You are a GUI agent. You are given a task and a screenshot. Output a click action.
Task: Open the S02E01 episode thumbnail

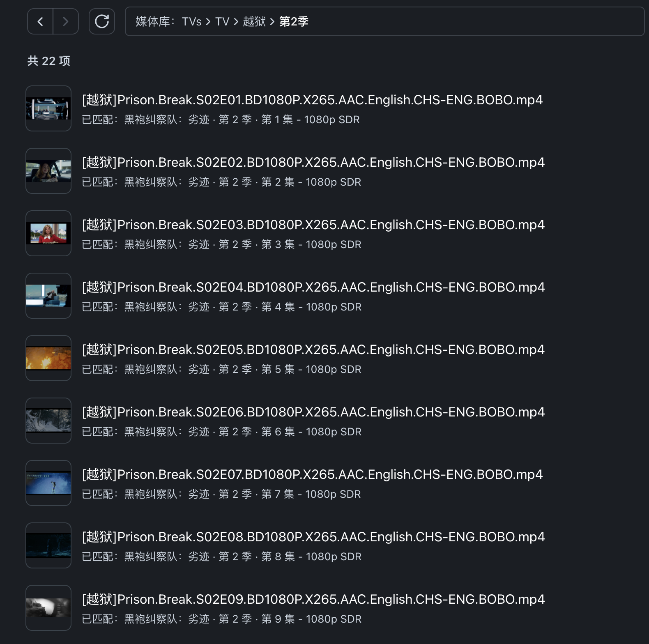tap(48, 108)
